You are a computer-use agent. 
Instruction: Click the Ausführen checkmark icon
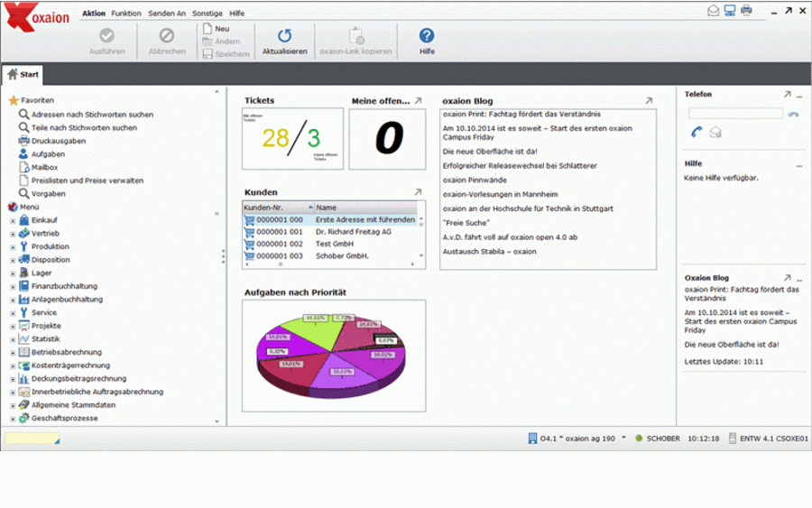pos(107,36)
